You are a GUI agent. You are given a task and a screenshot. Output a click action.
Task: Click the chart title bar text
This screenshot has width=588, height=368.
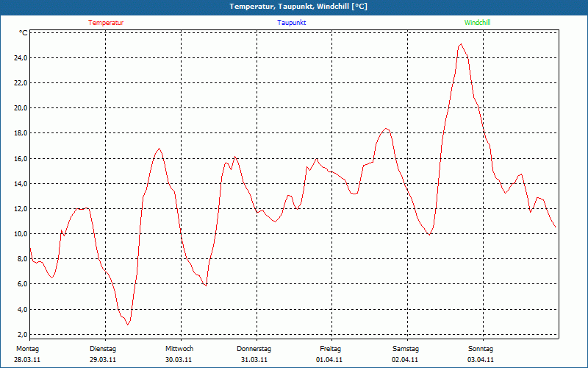coord(298,7)
